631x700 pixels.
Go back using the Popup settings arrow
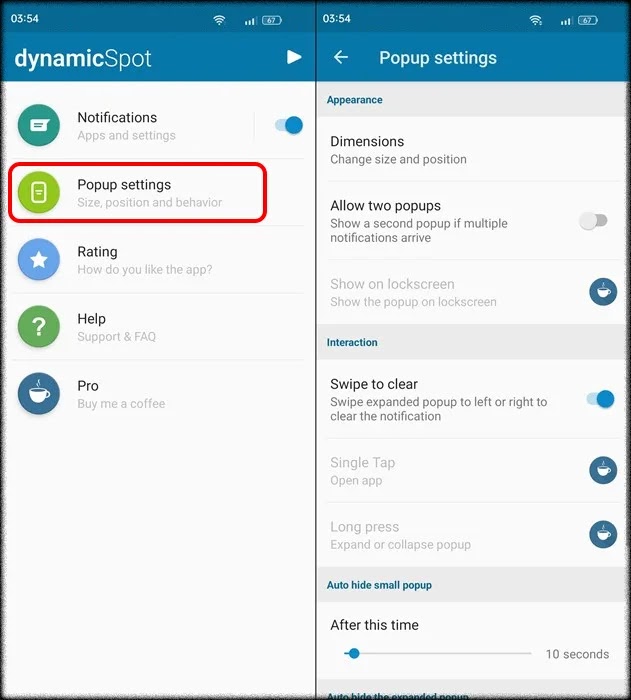tap(341, 57)
